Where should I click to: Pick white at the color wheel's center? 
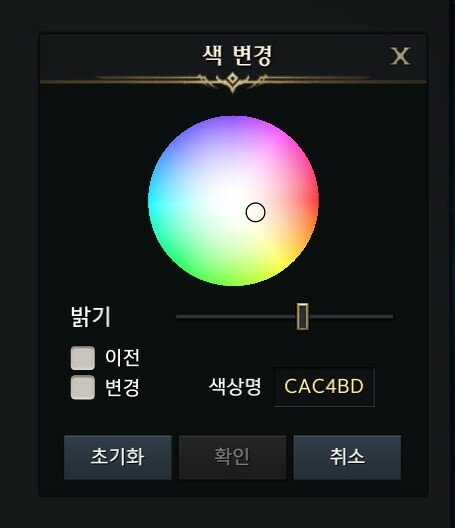(x=233, y=201)
